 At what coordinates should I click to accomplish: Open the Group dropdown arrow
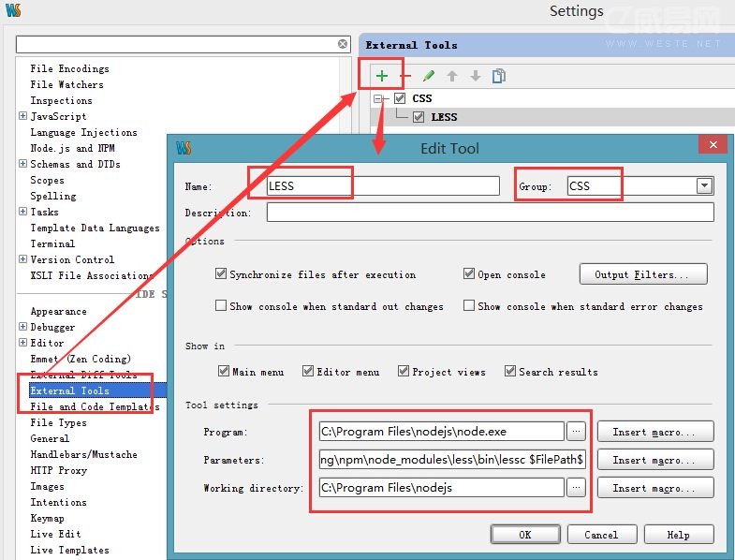(x=704, y=185)
